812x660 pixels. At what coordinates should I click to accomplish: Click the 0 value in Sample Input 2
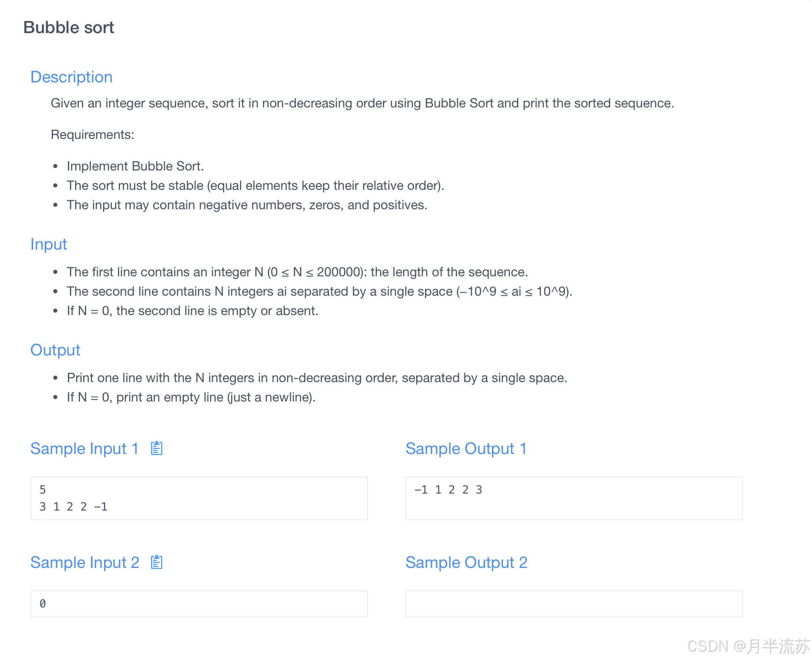click(x=42, y=603)
